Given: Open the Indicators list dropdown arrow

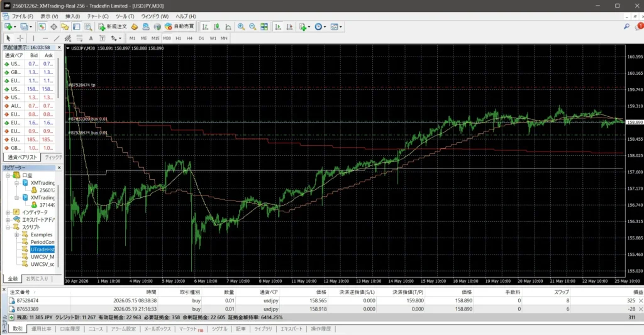Looking at the screenshot, I should (x=309, y=26).
